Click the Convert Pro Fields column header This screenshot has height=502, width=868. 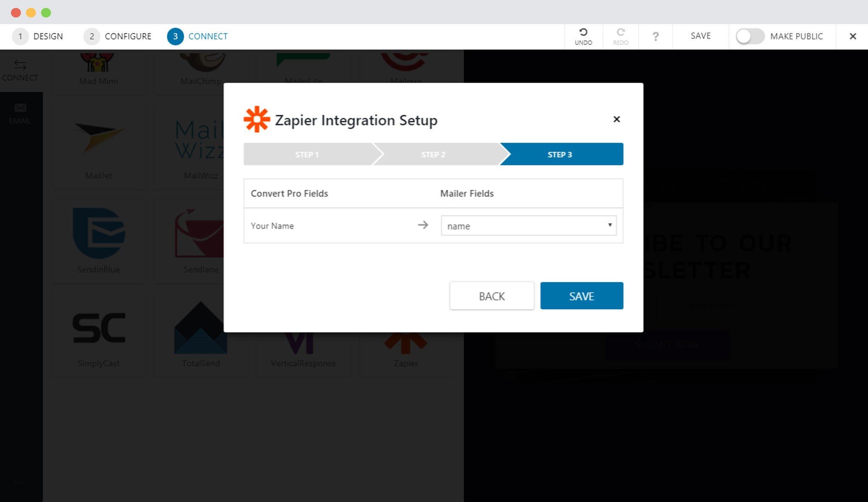click(289, 193)
